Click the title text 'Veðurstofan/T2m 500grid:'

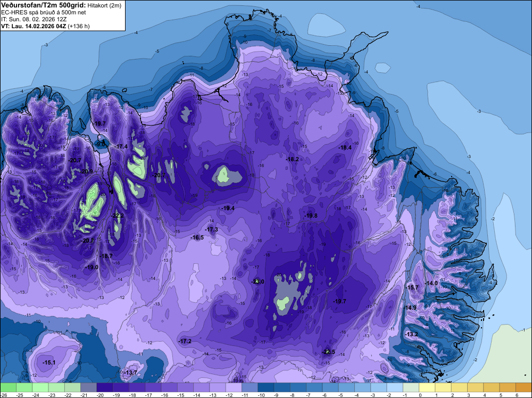coord(44,5)
